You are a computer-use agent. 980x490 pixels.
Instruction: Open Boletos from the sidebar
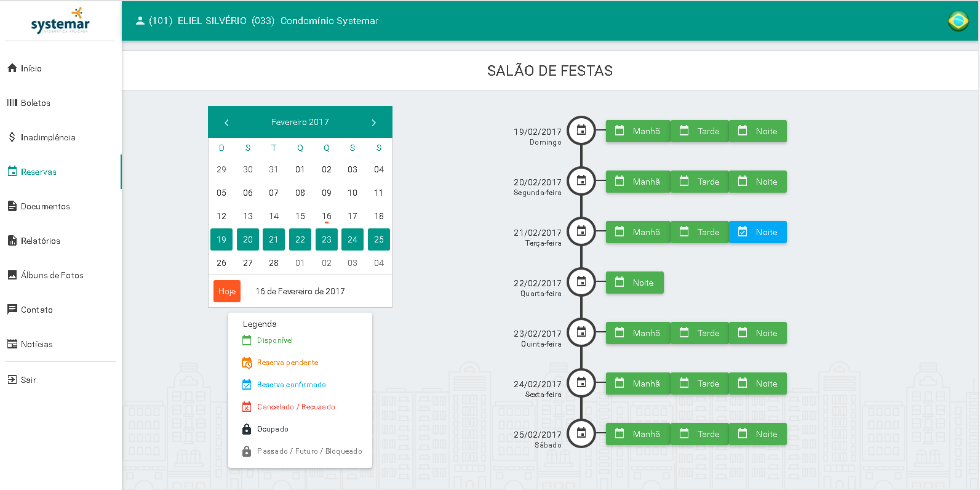36,103
